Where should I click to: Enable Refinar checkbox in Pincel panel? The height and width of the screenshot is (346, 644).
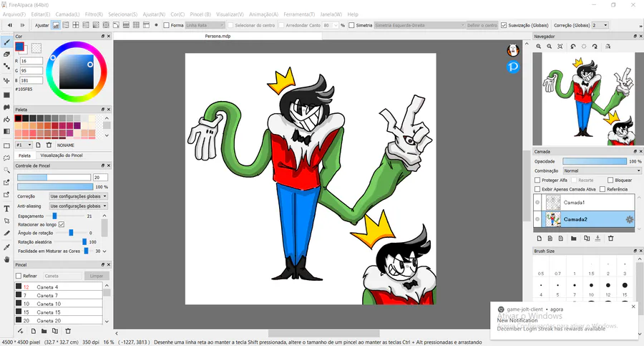(x=19, y=276)
